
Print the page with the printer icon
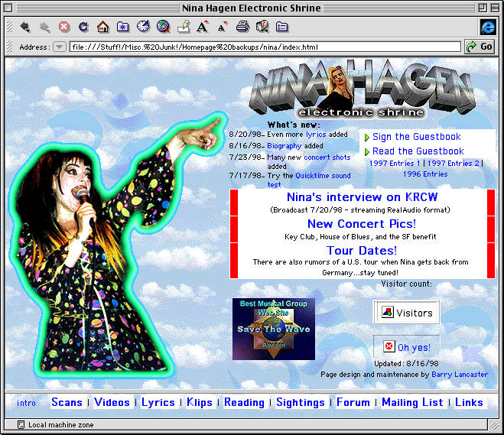click(x=242, y=28)
